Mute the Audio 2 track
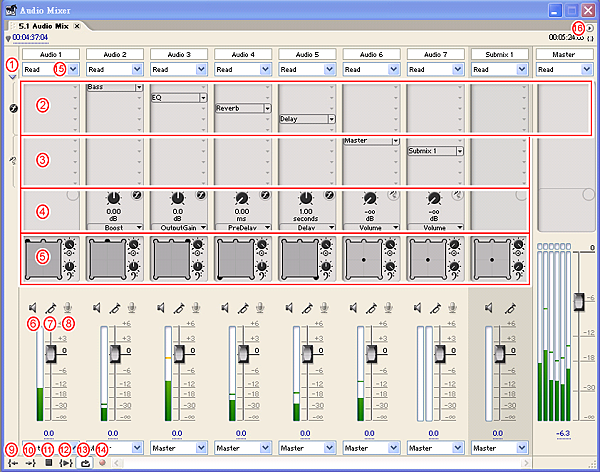 (x=96, y=309)
